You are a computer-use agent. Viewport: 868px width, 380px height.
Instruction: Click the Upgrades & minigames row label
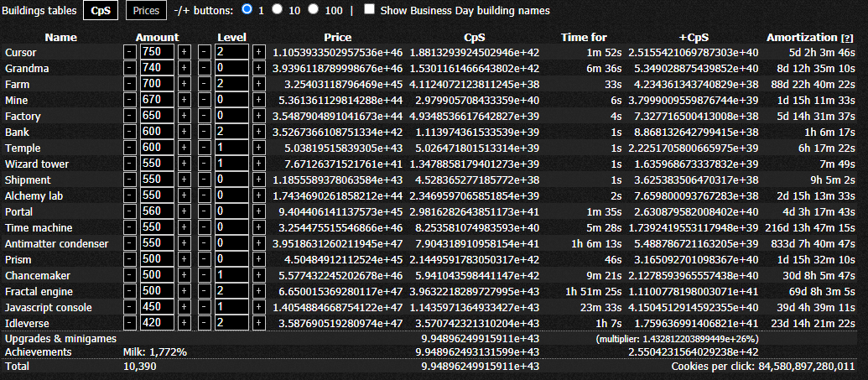point(60,338)
